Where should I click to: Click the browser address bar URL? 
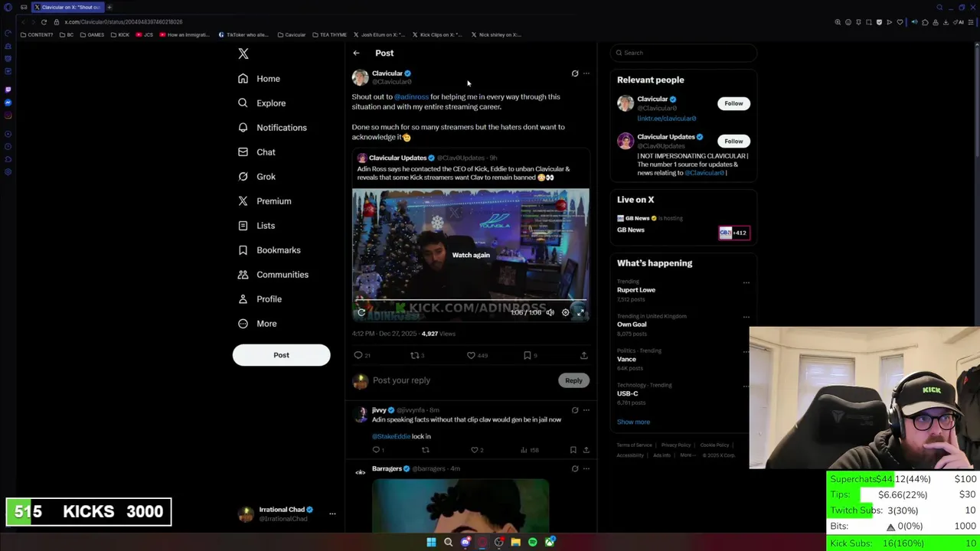click(x=123, y=22)
